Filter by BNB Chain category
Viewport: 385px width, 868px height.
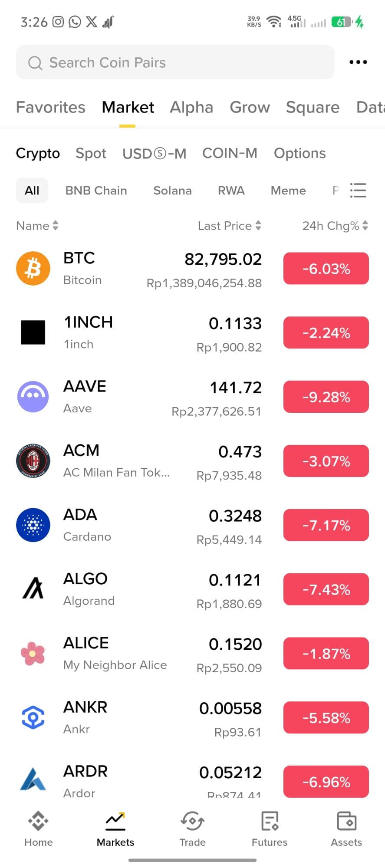point(96,191)
